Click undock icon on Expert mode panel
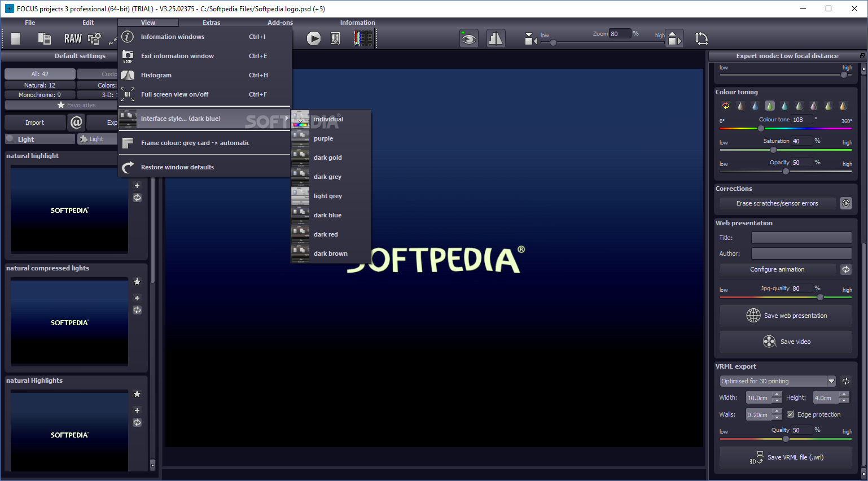This screenshot has width=868, height=481. pyautogui.click(x=862, y=56)
